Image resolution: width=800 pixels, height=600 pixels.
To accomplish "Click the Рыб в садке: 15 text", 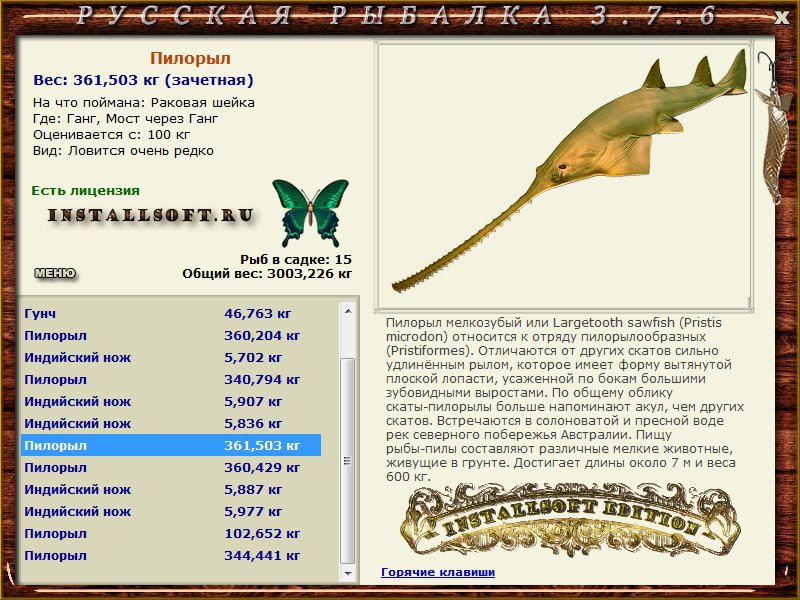I will coord(296,259).
